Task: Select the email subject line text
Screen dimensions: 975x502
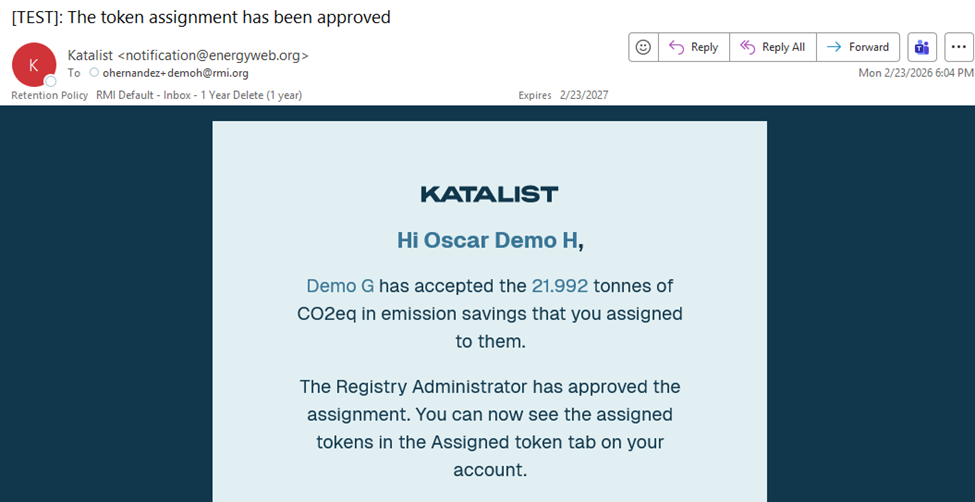Action: [x=201, y=17]
